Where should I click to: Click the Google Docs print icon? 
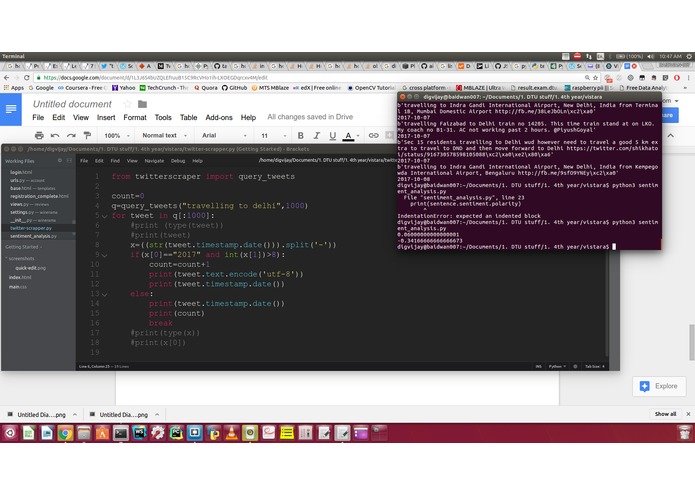point(39,135)
